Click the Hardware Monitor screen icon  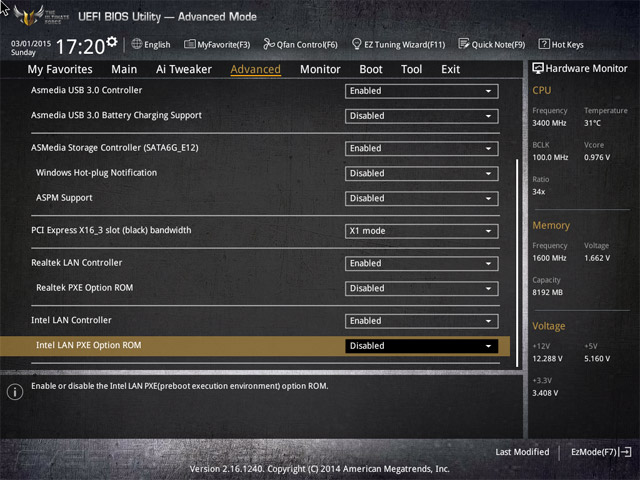coord(538,68)
